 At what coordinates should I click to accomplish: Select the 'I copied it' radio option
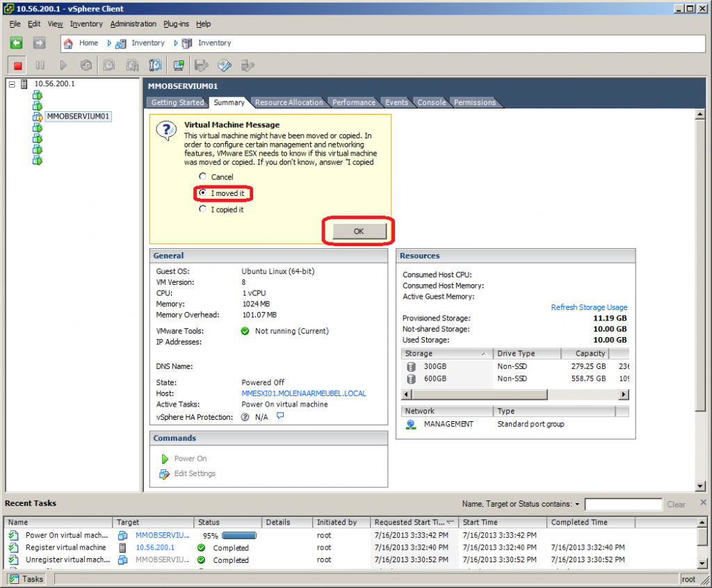tap(202, 209)
